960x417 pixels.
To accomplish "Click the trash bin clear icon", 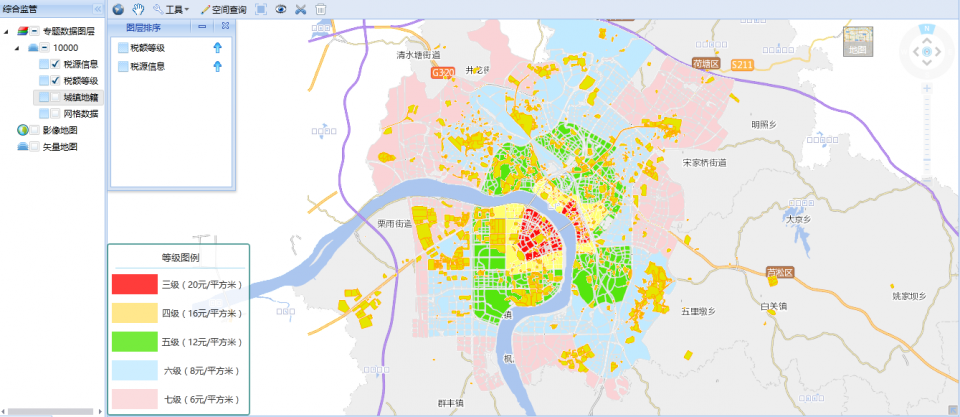I will (321, 9).
